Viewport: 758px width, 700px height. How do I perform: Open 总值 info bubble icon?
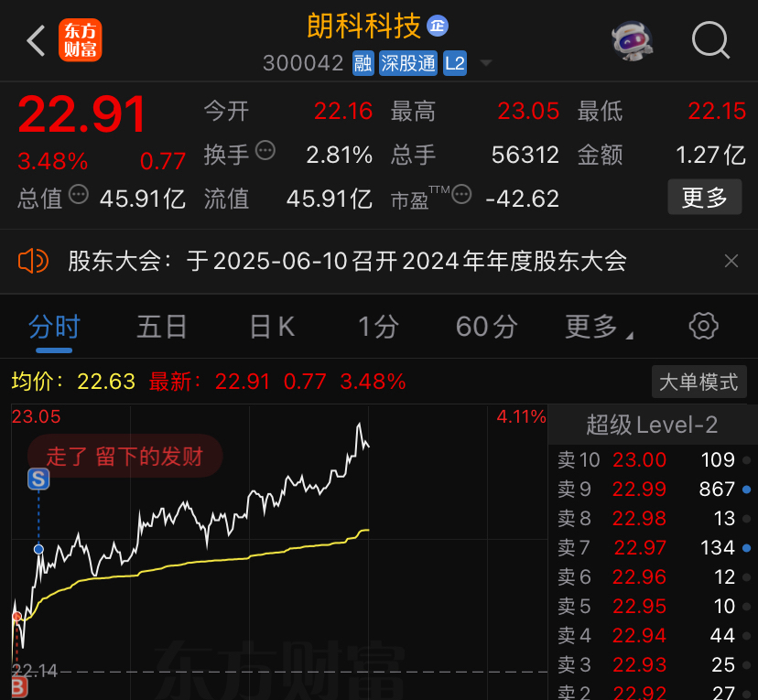pyautogui.click(x=79, y=194)
